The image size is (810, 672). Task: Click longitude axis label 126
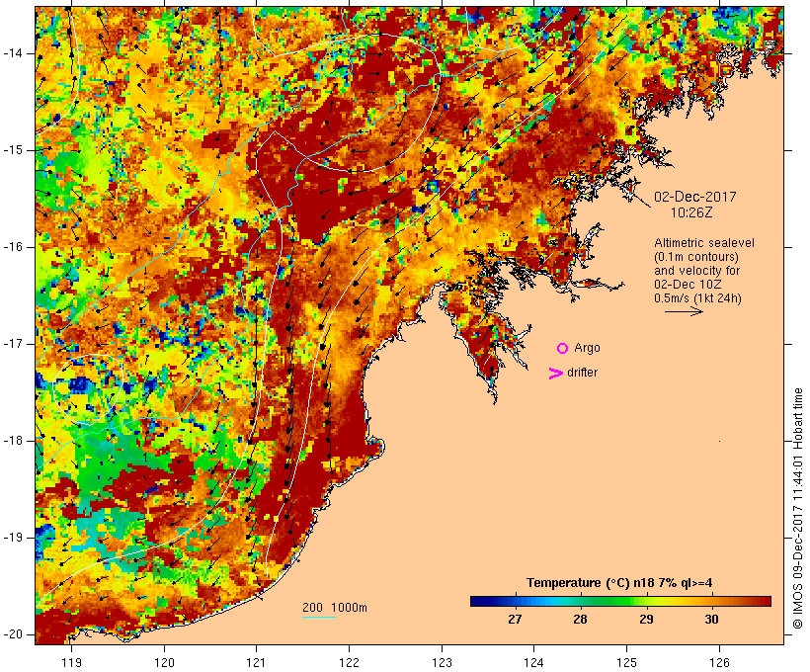pyautogui.click(x=719, y=663)
